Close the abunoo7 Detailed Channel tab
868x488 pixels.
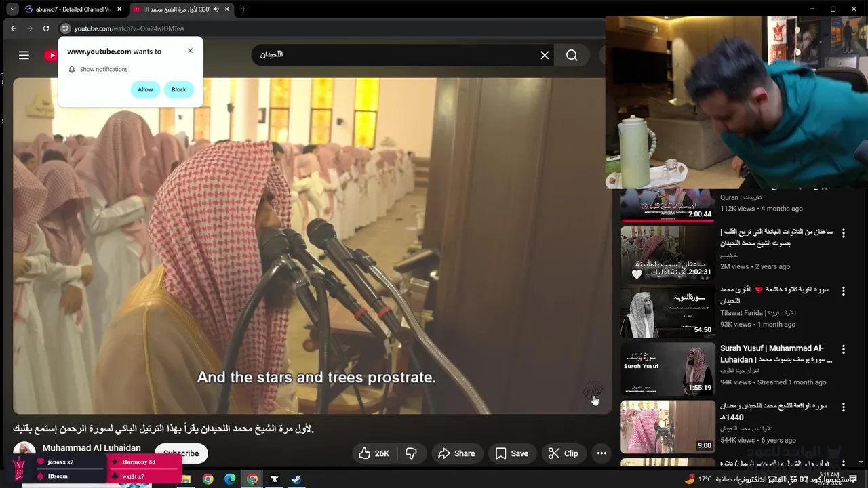tap(119, 9)
